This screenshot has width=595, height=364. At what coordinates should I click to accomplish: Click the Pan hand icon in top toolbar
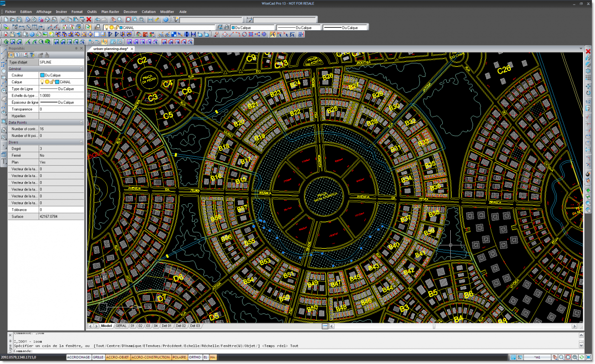113,19
